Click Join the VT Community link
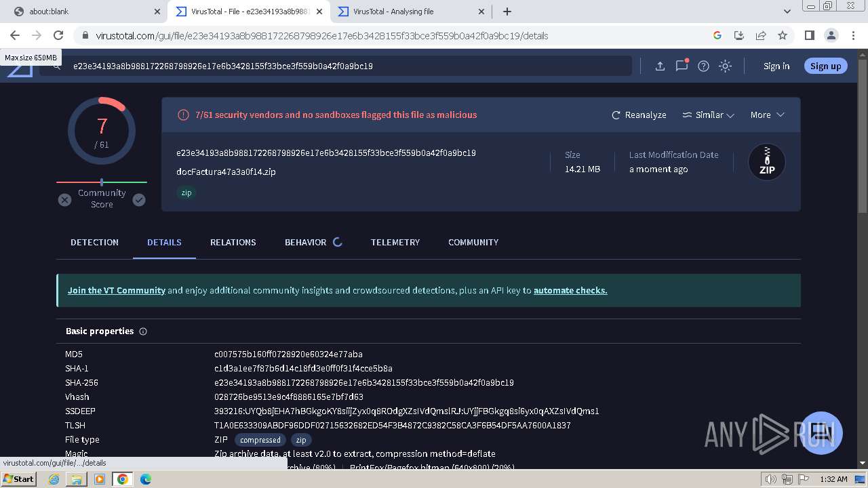This screenshot has height=488, width=868. pos(117,290)
